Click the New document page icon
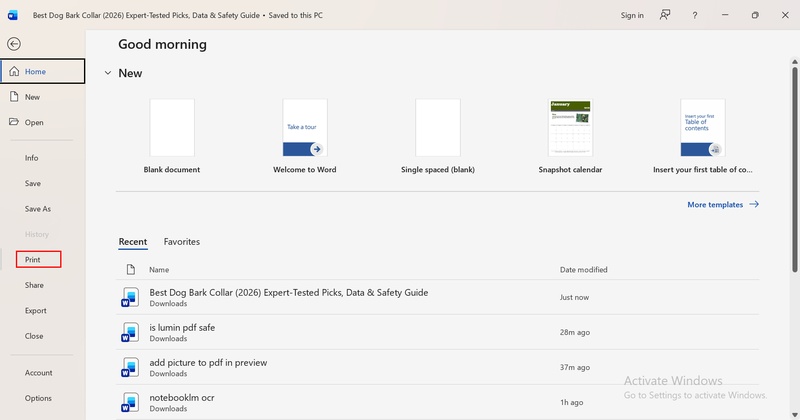This screenshot has height=420, width=800. (x=14, y=96)
